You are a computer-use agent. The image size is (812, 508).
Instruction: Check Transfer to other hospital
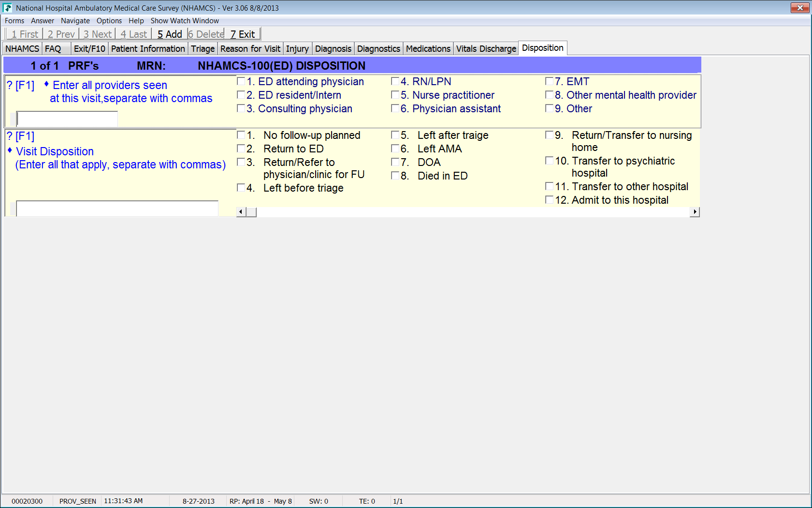pos(549,186)
